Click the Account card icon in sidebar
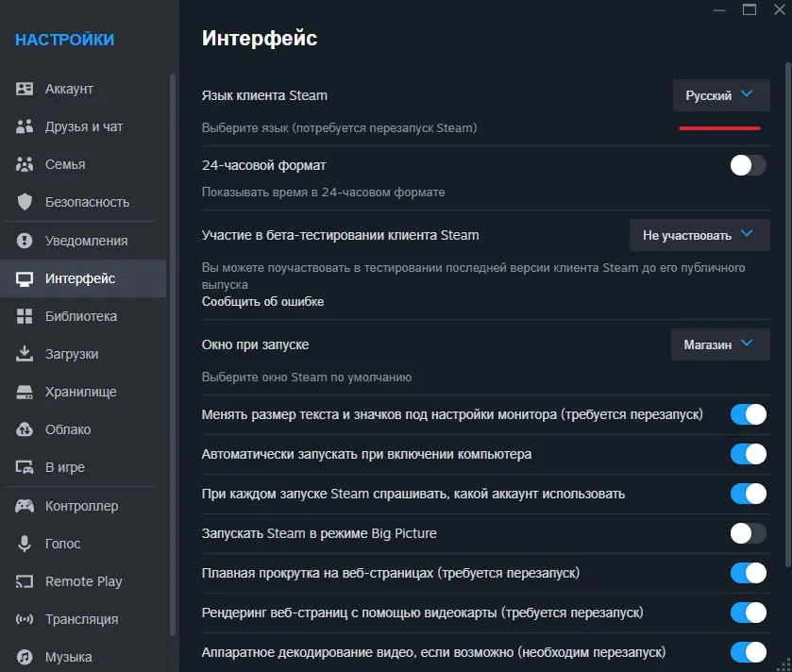Viewport: 792px width, 672px height. tap(25, 89)
